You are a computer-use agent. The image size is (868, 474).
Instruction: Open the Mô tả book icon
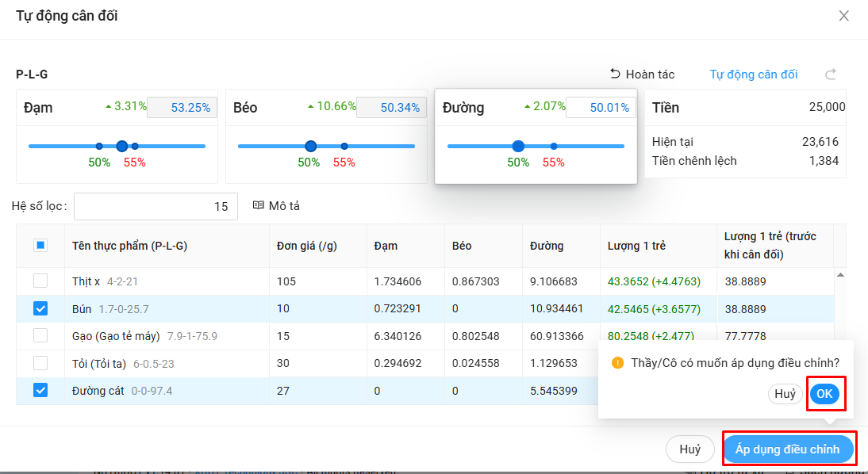pyautogui.click(x=258, y=205)
